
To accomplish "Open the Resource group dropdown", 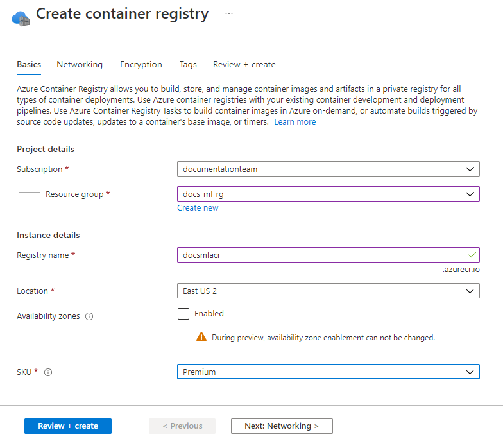I will point(328,194).
